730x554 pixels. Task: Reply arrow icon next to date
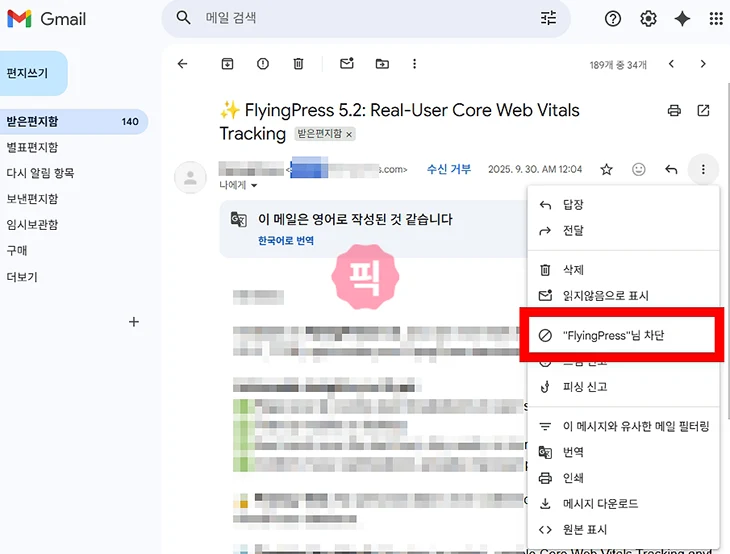[671, 169]
